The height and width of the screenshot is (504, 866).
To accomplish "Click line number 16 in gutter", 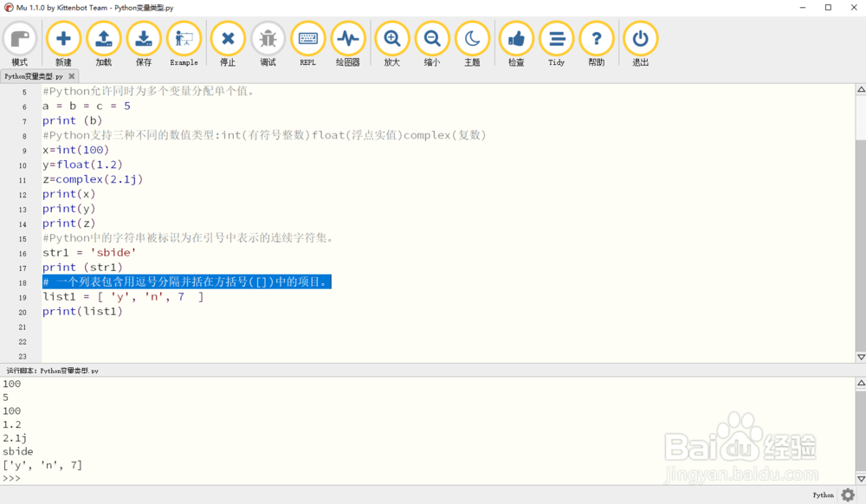I will (x=23, y=254).
